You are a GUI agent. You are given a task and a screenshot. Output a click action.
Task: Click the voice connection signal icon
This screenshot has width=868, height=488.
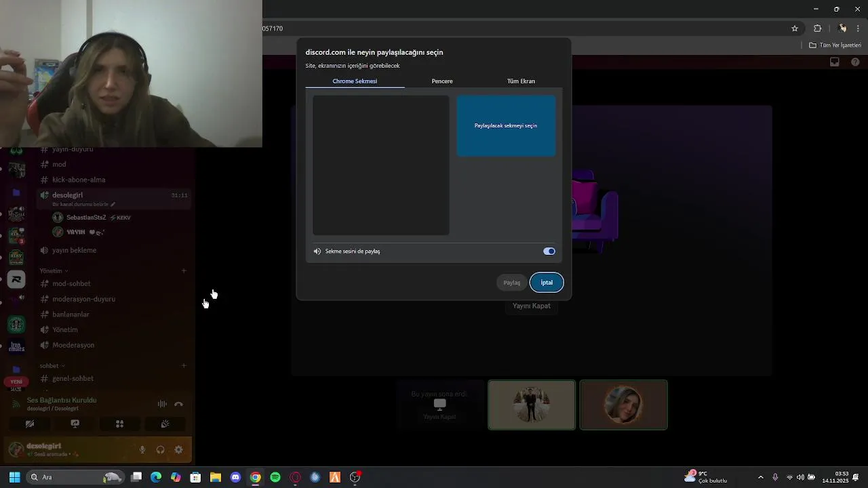pos(16,404)
